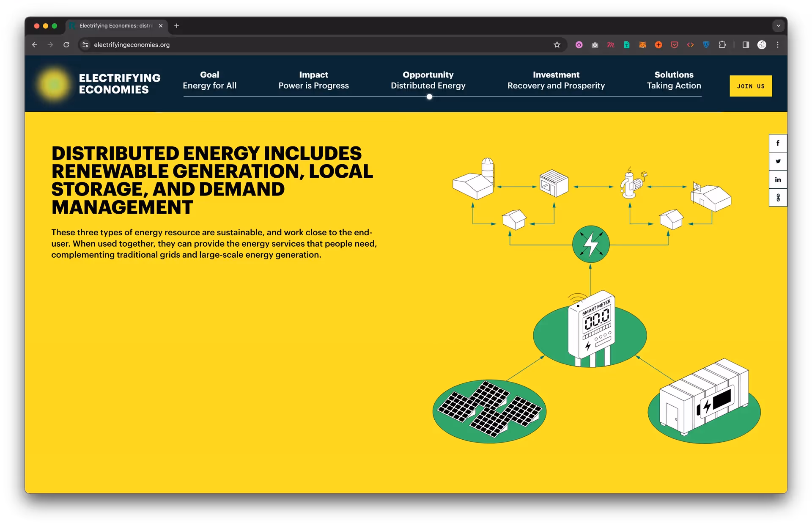812x526 pixels.
Task: Bookmark page with star icon
Action: pyautogui.click(x=557, y=45)
